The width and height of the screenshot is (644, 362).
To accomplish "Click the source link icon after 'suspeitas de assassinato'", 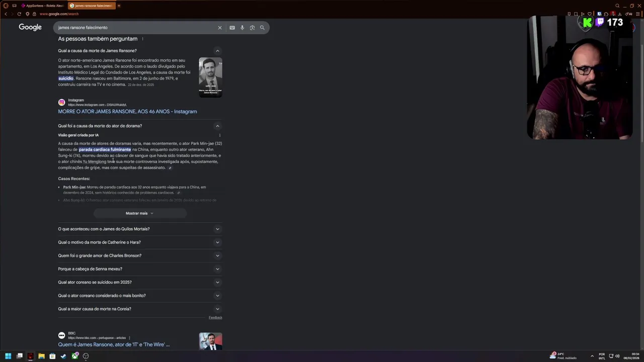I will click(170, 168).
